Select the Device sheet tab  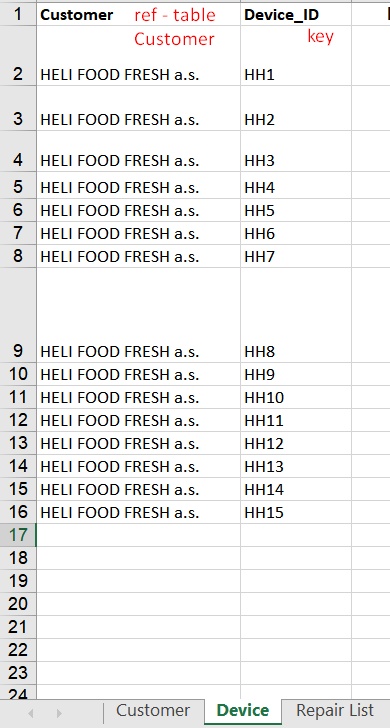tap(243, 711)
